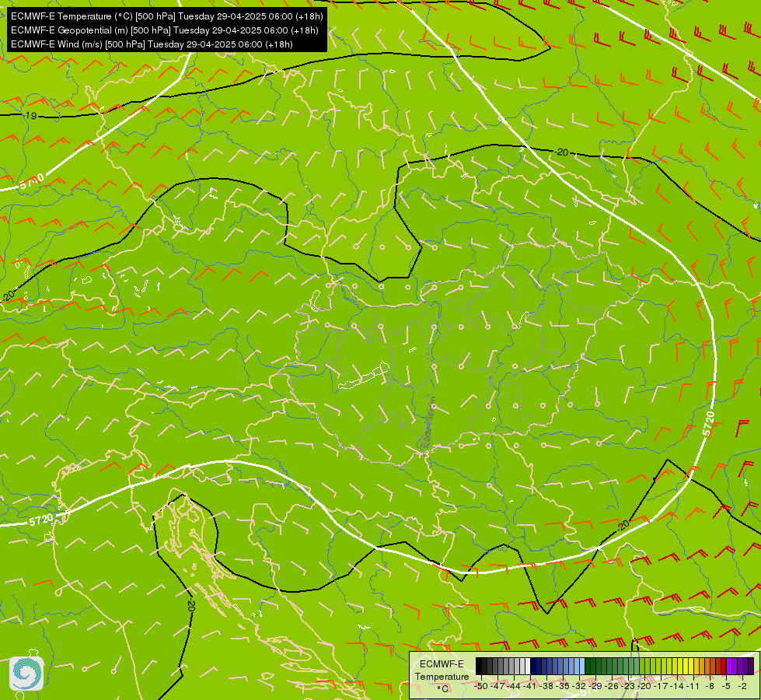Select the ECMWF-E Wind 500 hPa title line
The height and width of the screenshot is (700, 761).
[x=152, y=44]
